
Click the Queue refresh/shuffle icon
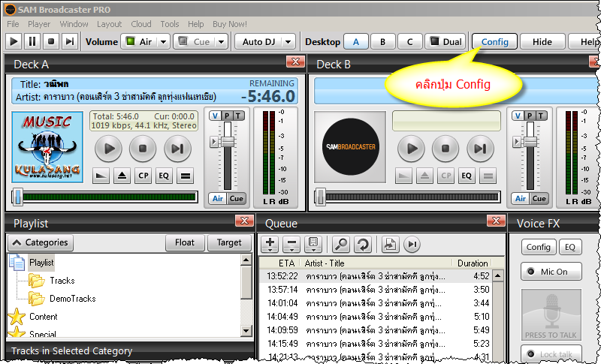pos(363,244)
